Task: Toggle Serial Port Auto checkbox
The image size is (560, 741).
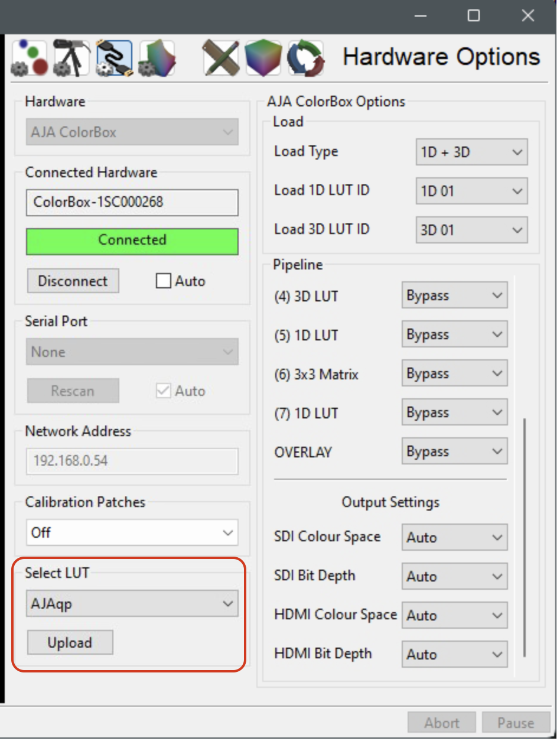Action: [x=164, y=391]
